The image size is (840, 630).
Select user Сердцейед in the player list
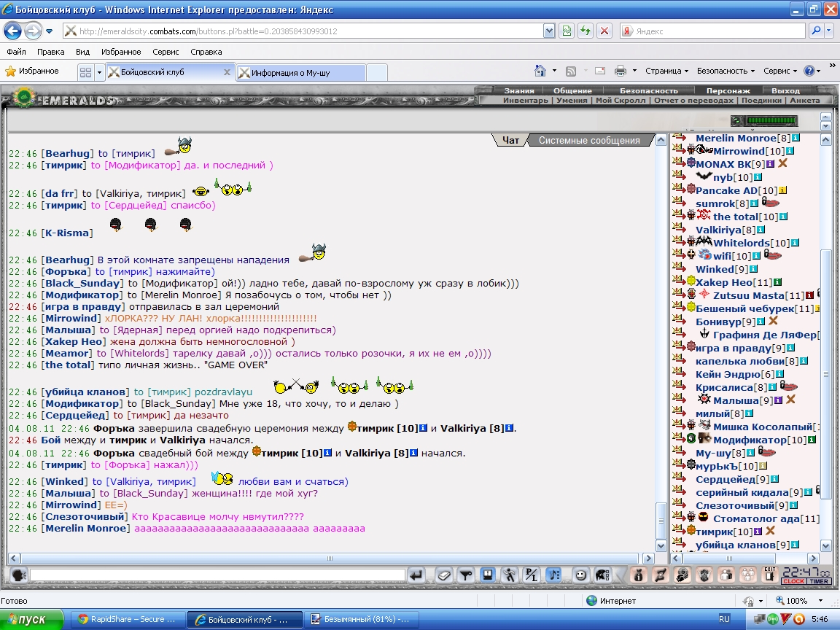725,480
